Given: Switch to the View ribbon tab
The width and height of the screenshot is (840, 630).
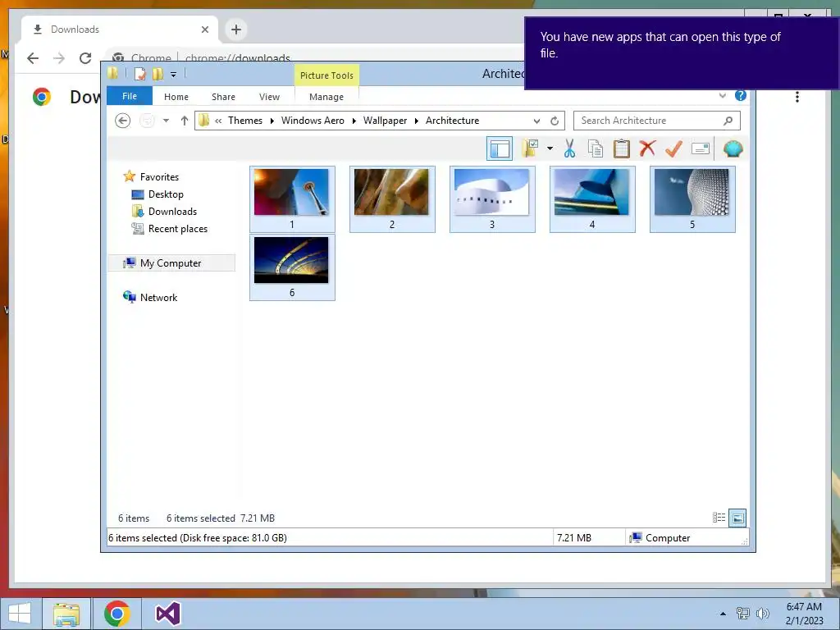Looking at the screenshot, I should click(x=269, y=97).
